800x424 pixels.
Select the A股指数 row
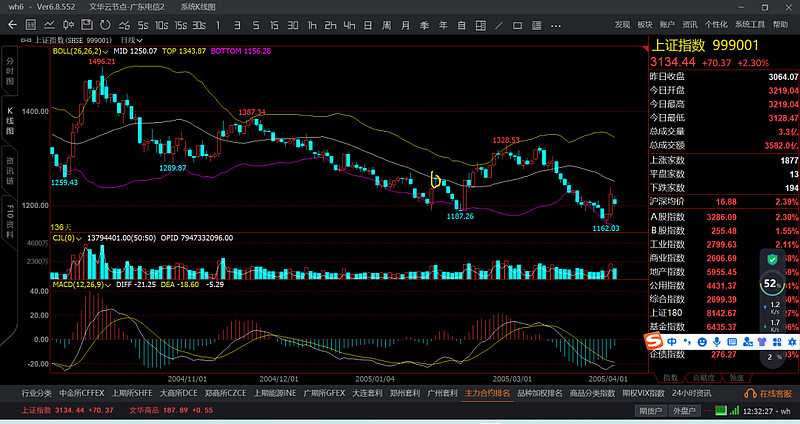723,217
